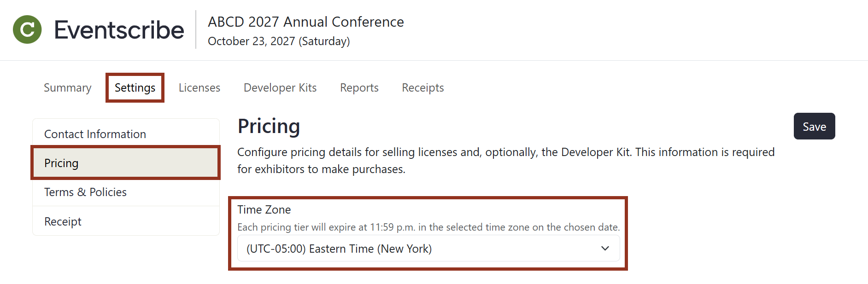Open the Licenses tab
The width and height of the screenshot is (868, 284).
[x=199, y=87]
